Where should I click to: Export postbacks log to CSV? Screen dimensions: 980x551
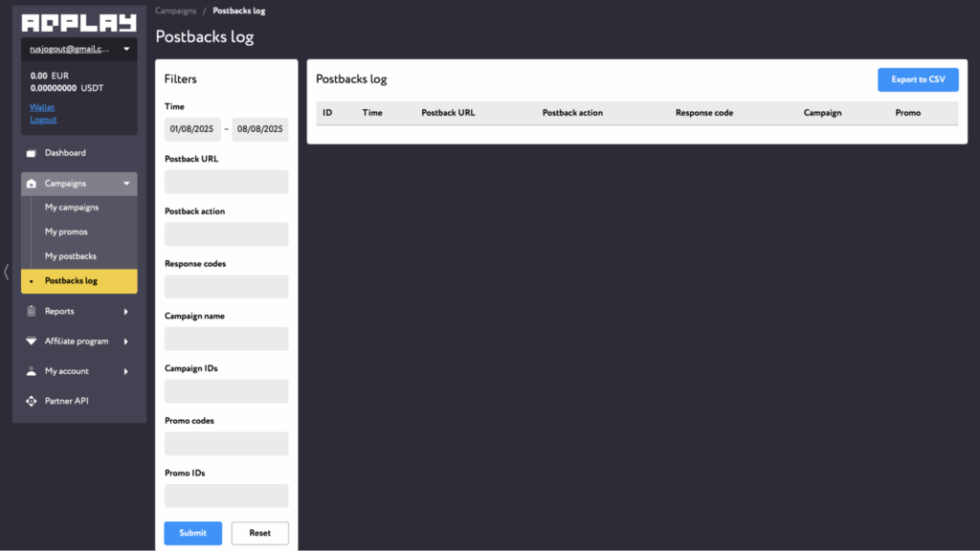[917, 79]
